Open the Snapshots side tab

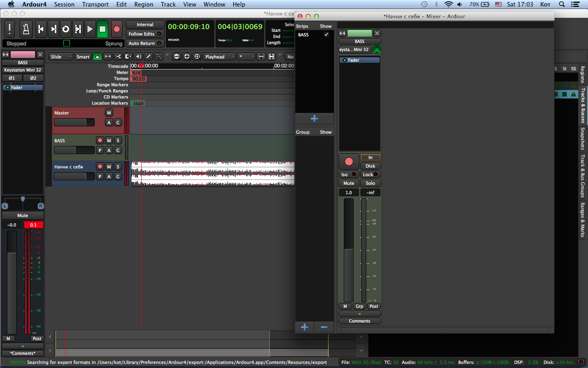583,139
